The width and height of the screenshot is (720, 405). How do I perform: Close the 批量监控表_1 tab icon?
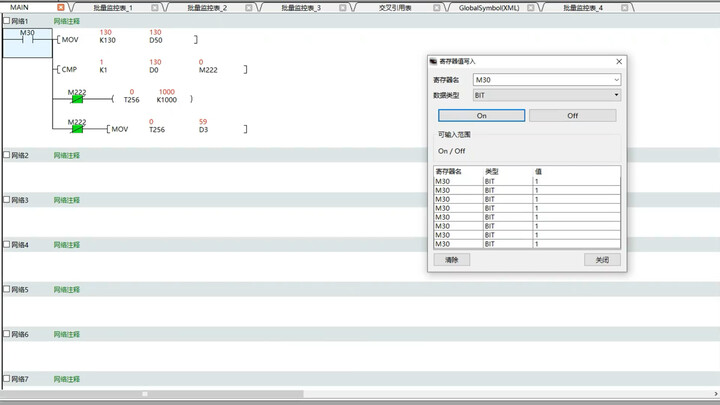155,7
